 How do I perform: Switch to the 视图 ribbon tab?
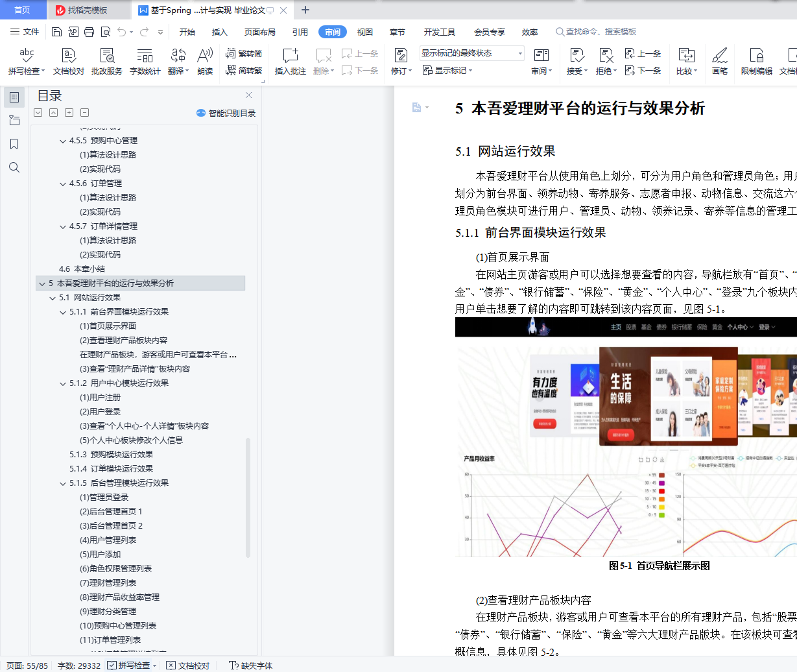click(365, 32)
